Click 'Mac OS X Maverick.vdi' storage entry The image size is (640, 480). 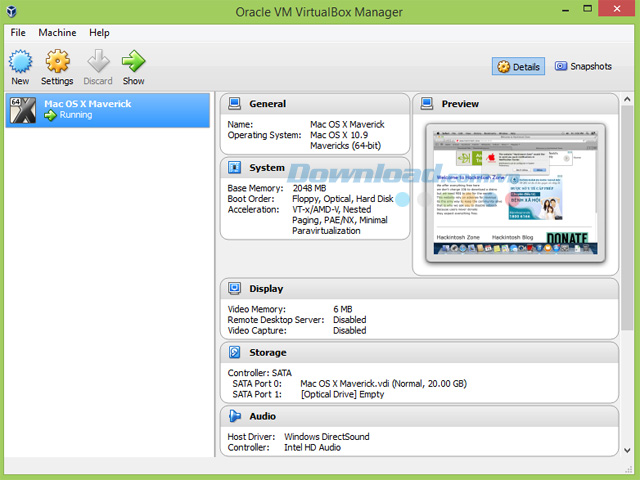384,384
